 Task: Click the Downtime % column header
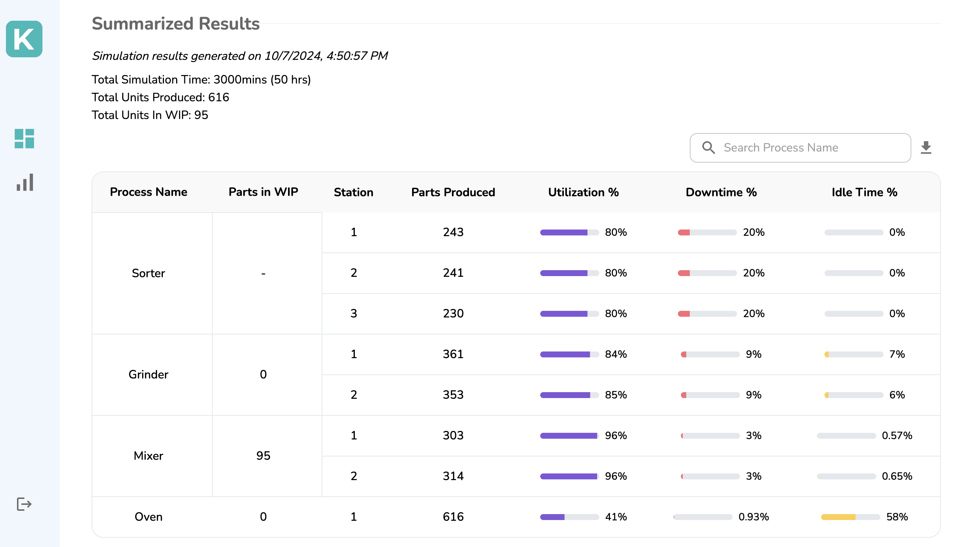point(721,192)
